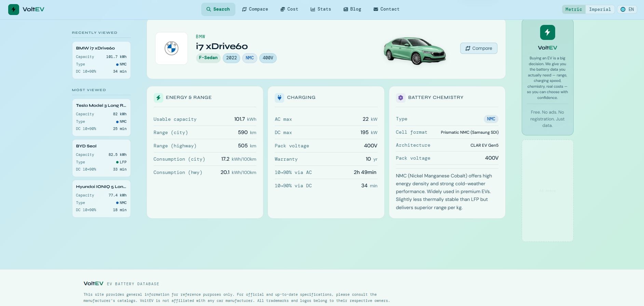644x306 pixels.
Task: Click the Charging plug icon
Action: click(279, 98)
